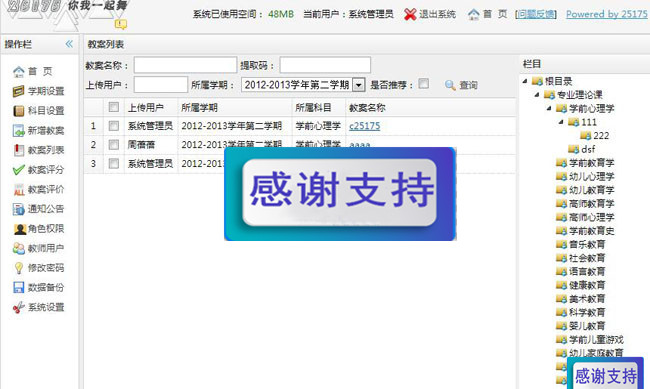The width and height of the screenshot is (650, 389).
Task: Focus the 提取码 input field
Action: pyautogui.click(x=325, y=65)
